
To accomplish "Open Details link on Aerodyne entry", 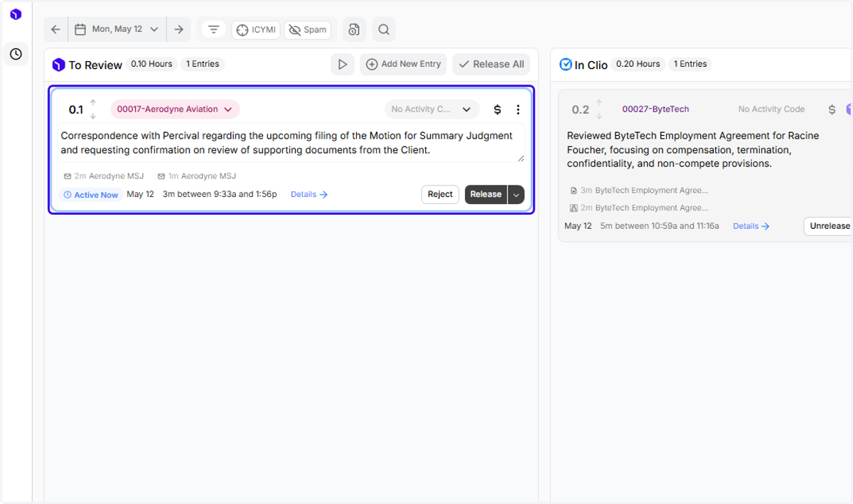I will (309, 194).
